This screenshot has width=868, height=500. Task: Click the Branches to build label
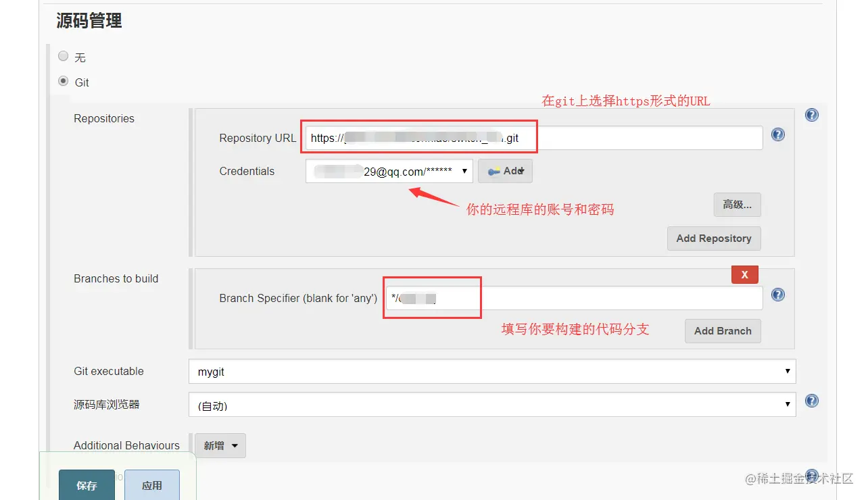116,278
